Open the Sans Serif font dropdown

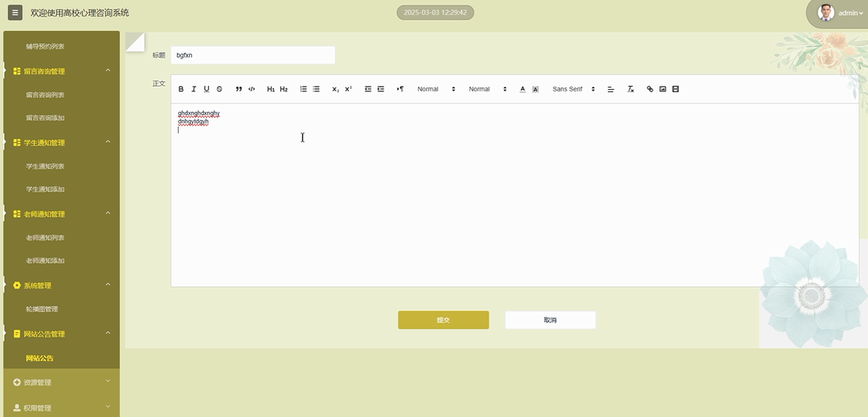coord(573,89)
